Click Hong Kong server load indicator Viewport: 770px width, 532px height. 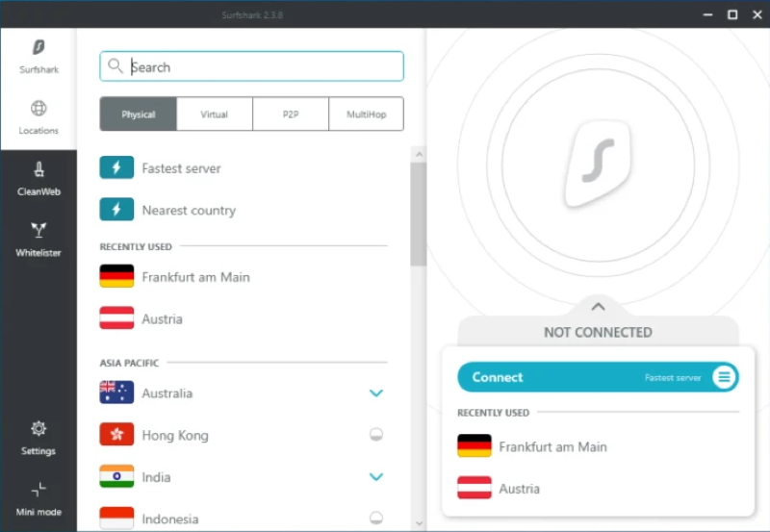(x=376, y=434)
